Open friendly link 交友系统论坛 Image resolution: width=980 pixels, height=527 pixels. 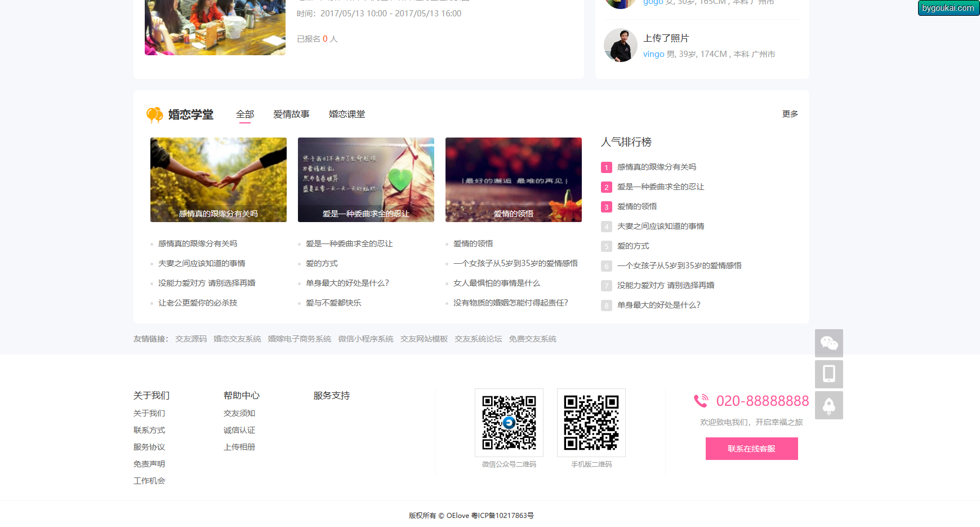(x=478, y=339)
